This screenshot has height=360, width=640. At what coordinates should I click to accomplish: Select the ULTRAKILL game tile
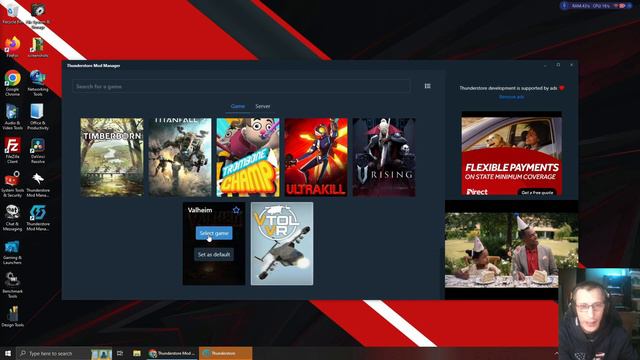point(316,158)
